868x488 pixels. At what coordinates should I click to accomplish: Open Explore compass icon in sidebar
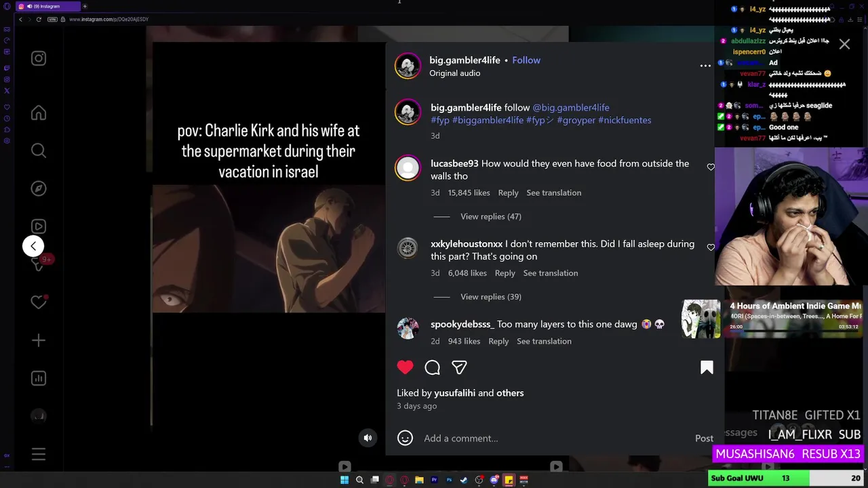pyautogui.click(x=39, y=188)
